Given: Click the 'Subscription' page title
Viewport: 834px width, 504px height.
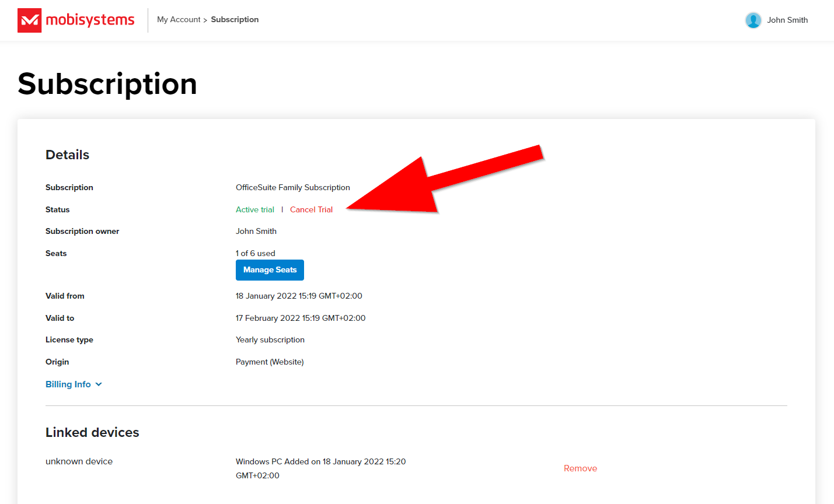Looking at the screenshot, I should pos(107,84).
